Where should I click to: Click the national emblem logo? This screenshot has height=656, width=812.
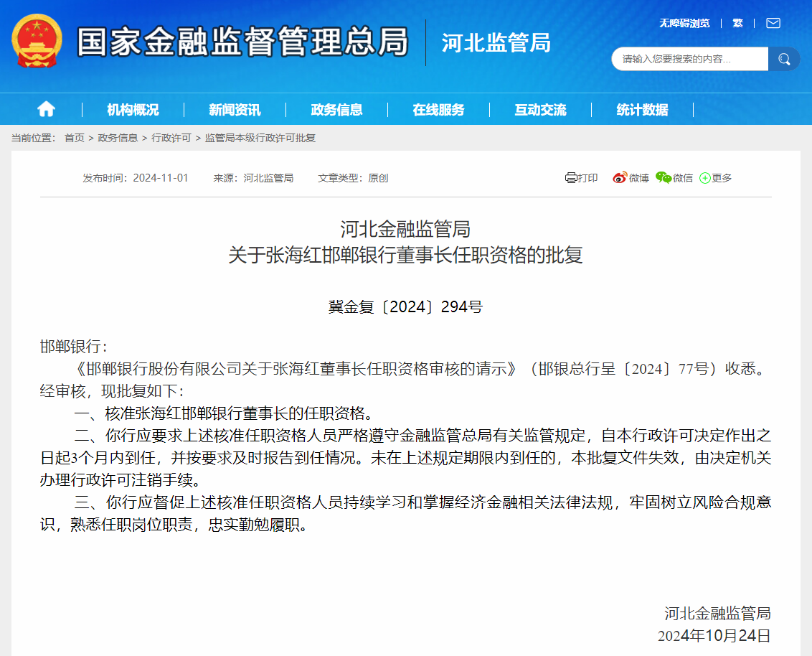tap(37, 42)
